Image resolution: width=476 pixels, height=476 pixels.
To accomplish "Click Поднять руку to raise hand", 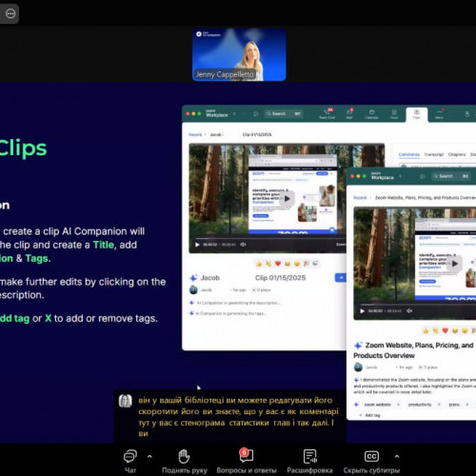I will (185, 461).
